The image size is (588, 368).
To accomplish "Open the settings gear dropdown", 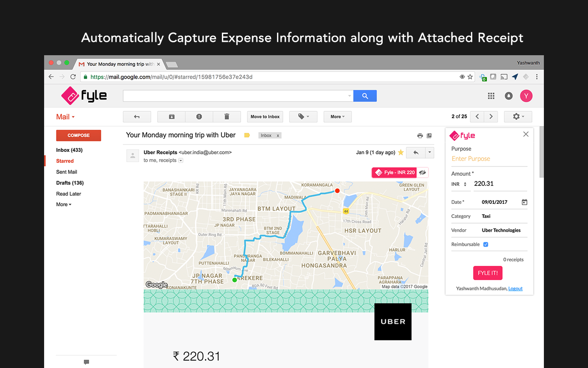I will (518, 117).
